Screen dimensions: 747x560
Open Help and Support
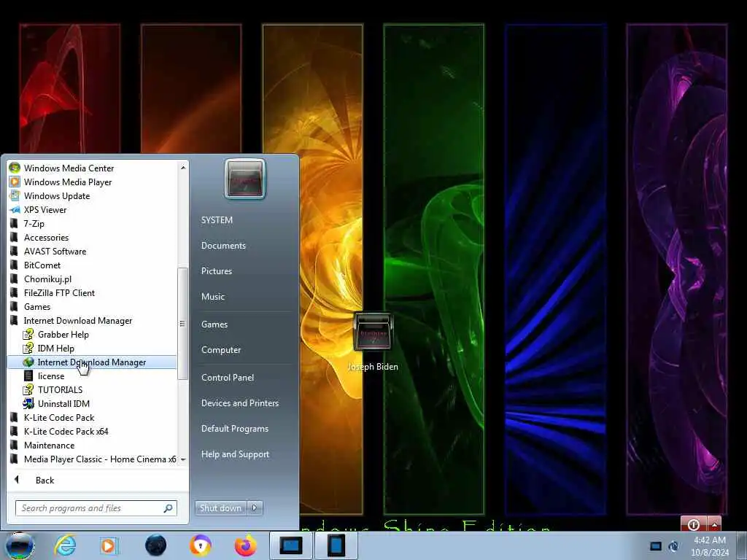(236, 454)
